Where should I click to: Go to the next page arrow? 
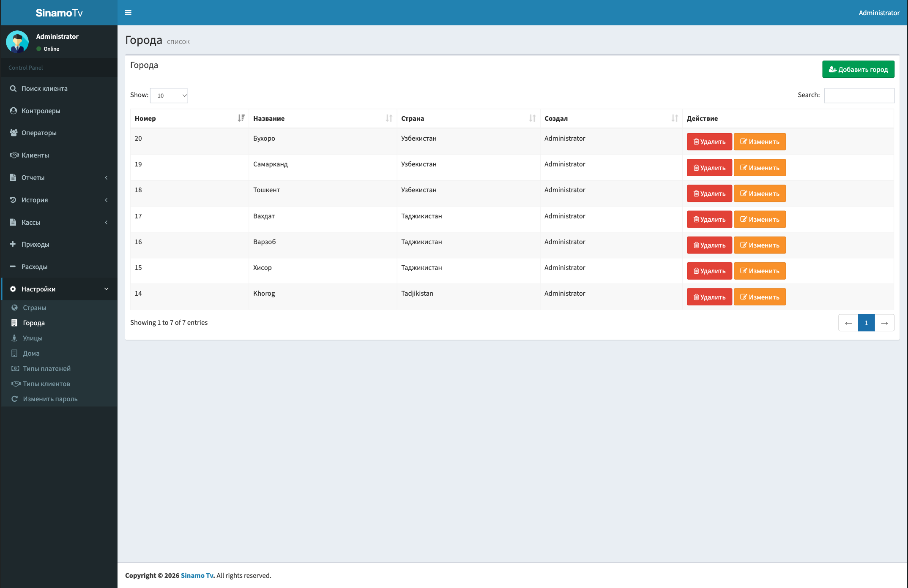pos(884,323)
